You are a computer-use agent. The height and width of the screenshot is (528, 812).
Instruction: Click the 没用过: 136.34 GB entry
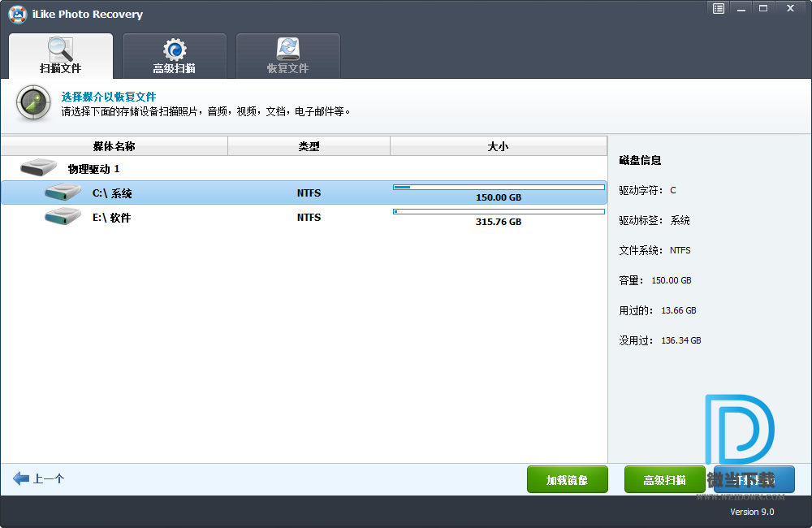pos(660,340)
